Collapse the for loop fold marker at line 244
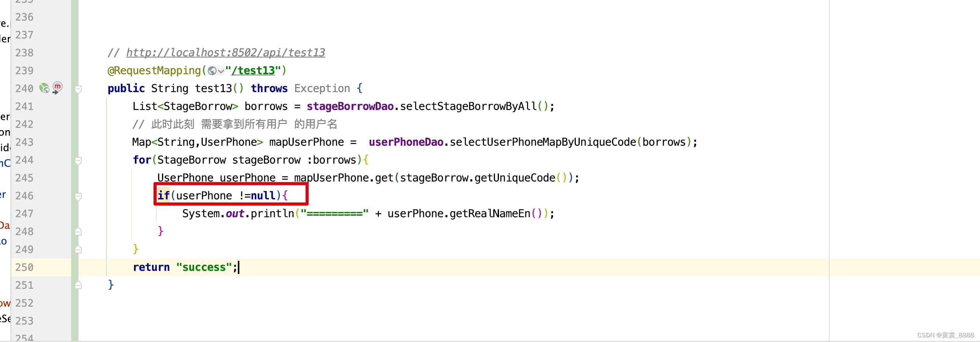Viewport: 980px width, 342px height. pyautogui.click(x=78, y=161)
